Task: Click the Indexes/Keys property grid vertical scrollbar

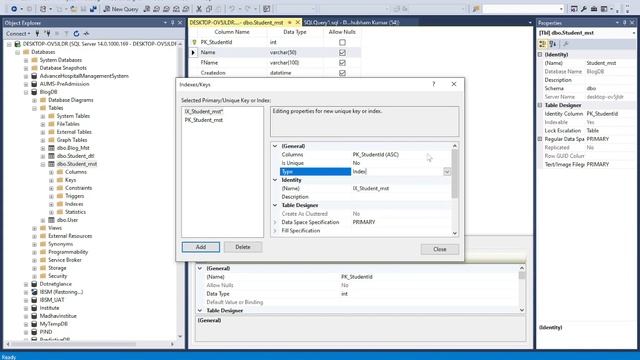Action: (x=455, y=189)
